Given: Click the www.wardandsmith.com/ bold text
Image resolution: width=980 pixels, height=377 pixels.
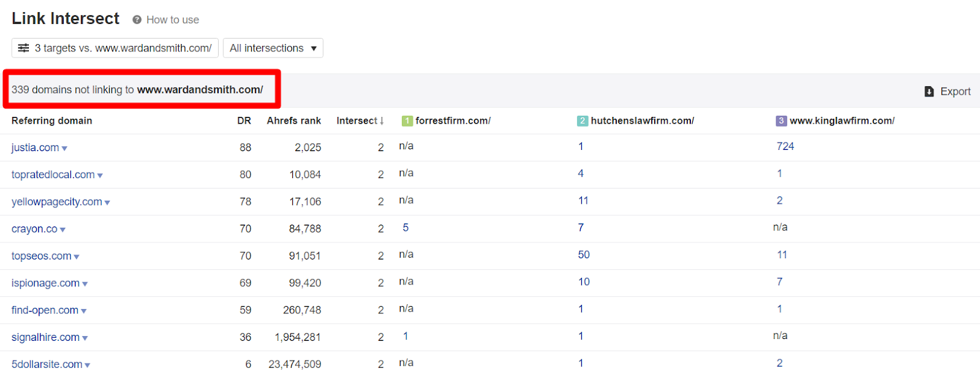Looking at the screenshot, I should coord(200,89).
